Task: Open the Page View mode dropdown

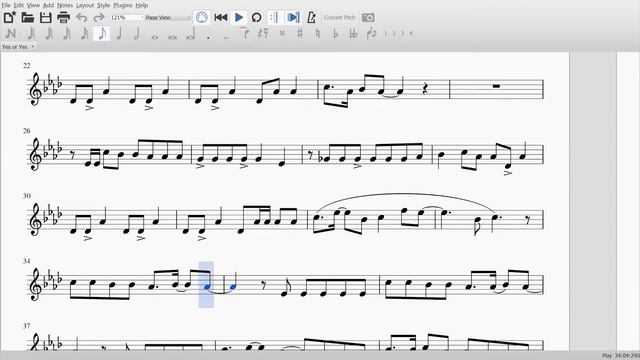Action: click(168, 18)
